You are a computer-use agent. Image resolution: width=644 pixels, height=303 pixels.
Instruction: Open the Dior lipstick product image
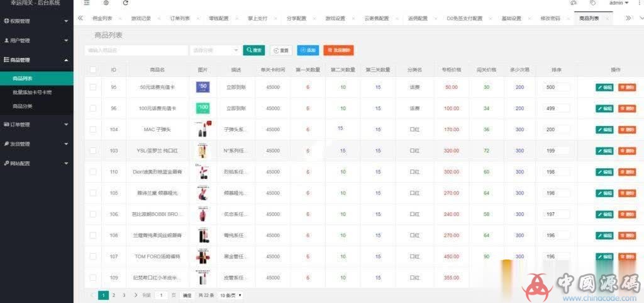pos(203,172)
